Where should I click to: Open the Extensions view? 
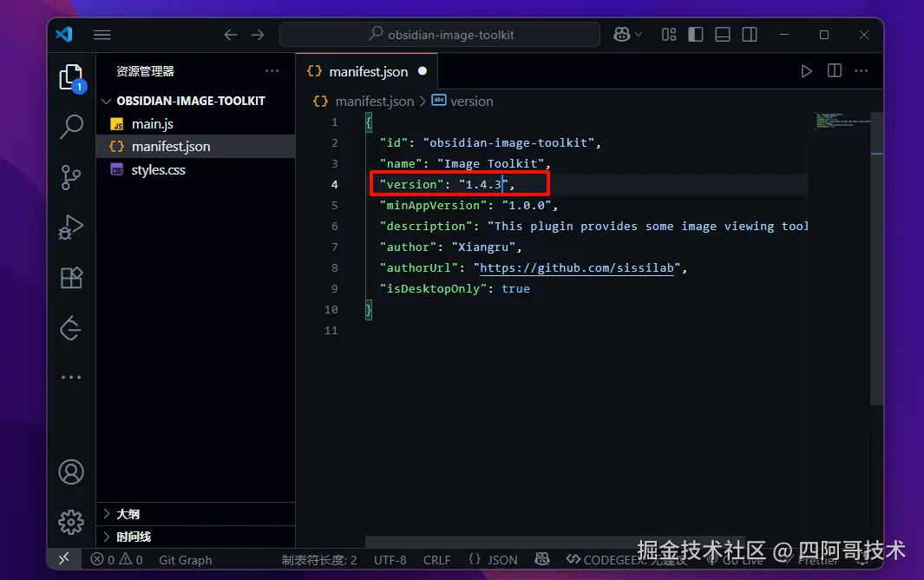point(71,277)
